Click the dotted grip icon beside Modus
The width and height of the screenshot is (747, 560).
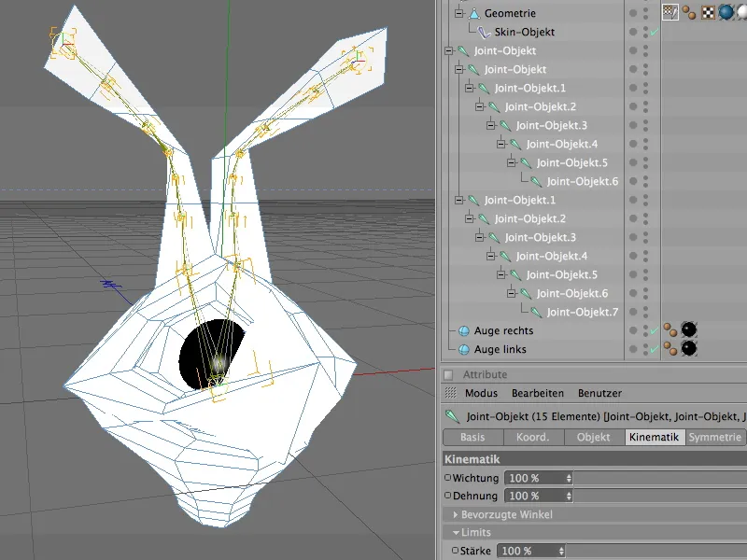pyautogui.click(x=450, y=393)
